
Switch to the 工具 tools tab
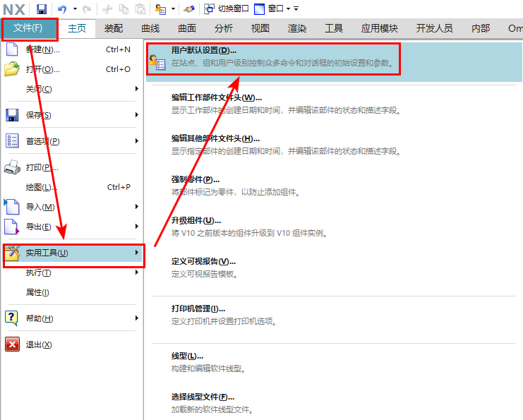[x=334, y=28]
